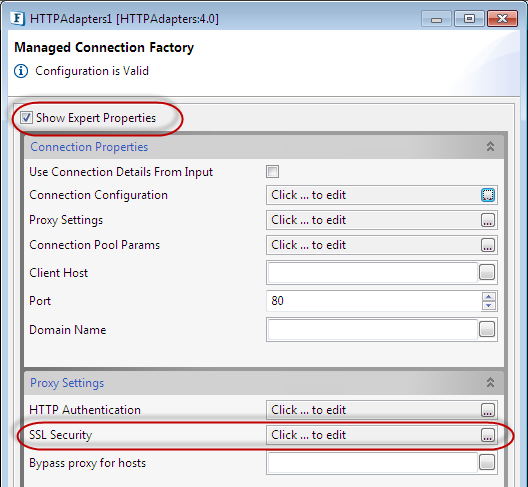Maximize the HTTPAdapters1 window
The width and height of the screenshot is (528, 487).
tap(469, 19)
